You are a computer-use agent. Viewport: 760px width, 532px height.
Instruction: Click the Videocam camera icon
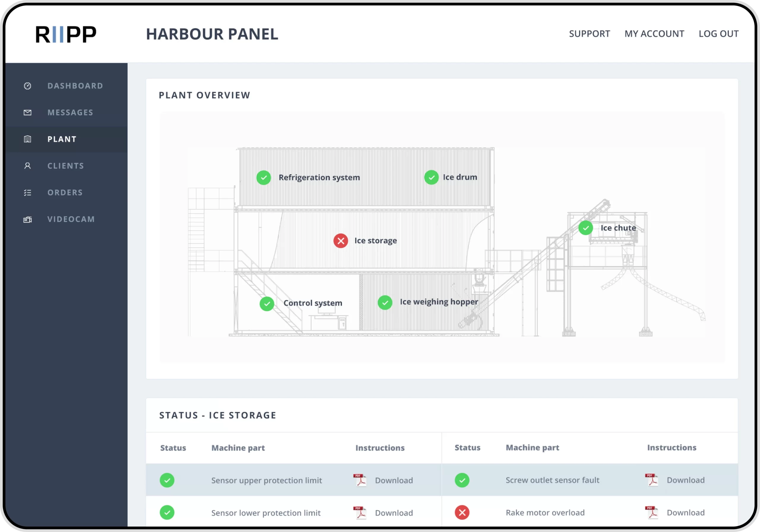click(28, 219)
